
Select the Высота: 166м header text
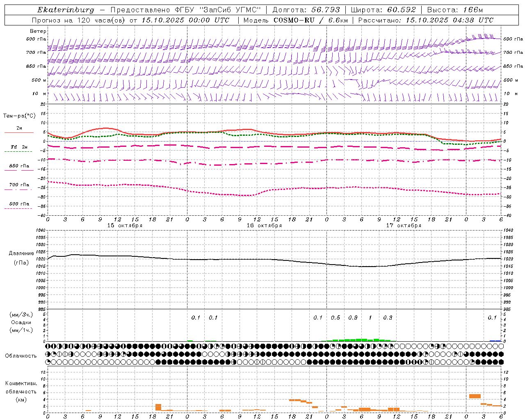tap(455, 10)
